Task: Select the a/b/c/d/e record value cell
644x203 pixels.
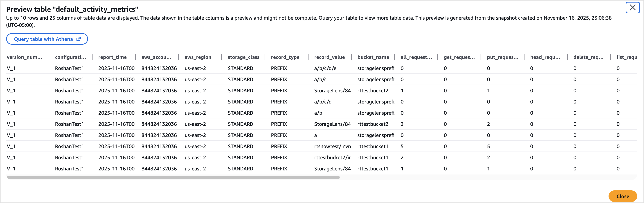Action: tap(325, 68)
